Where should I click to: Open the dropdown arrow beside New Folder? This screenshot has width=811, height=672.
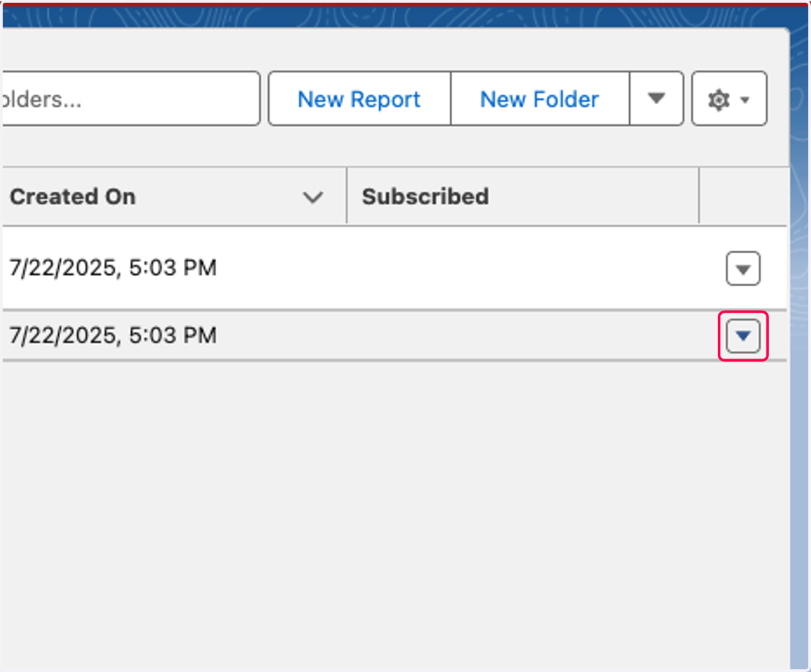coord(656,99)
